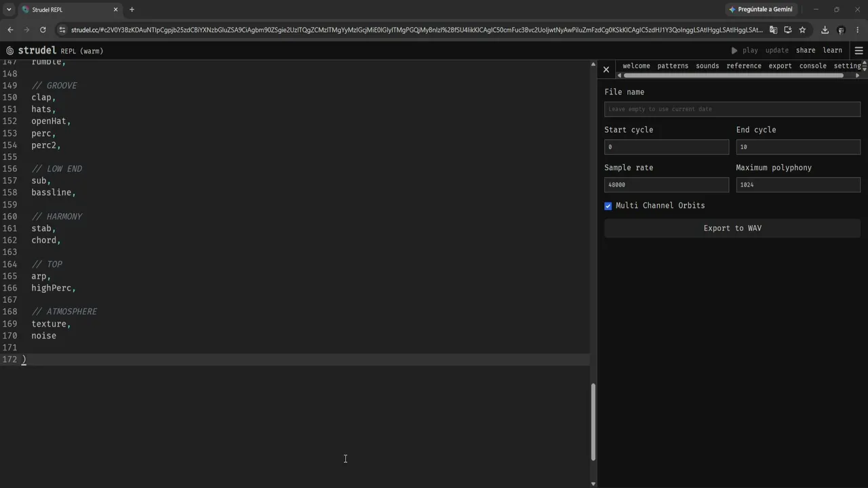This screenshot has width=868, height=488.
Task: Click the comment '// HARMONY'
Action: pyautogui.click(x=57, y=216)
